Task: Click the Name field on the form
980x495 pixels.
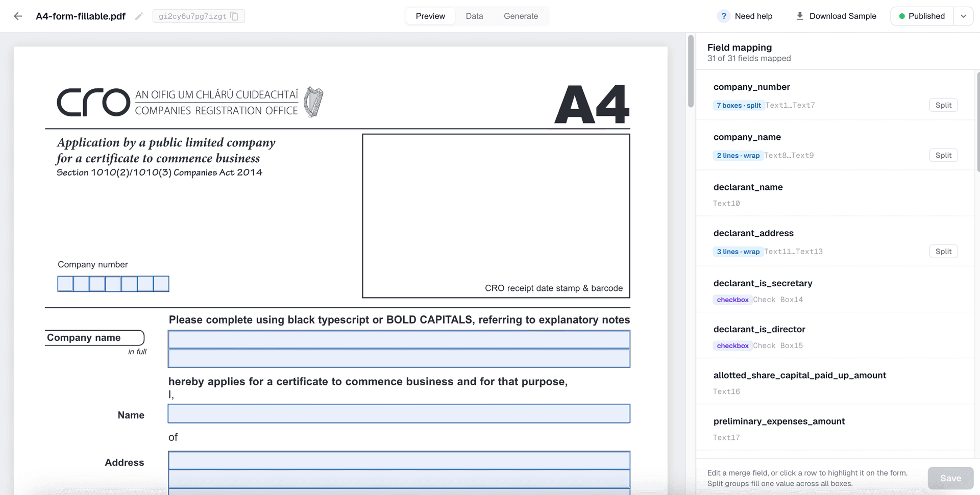Action: [x=399, y=413]
